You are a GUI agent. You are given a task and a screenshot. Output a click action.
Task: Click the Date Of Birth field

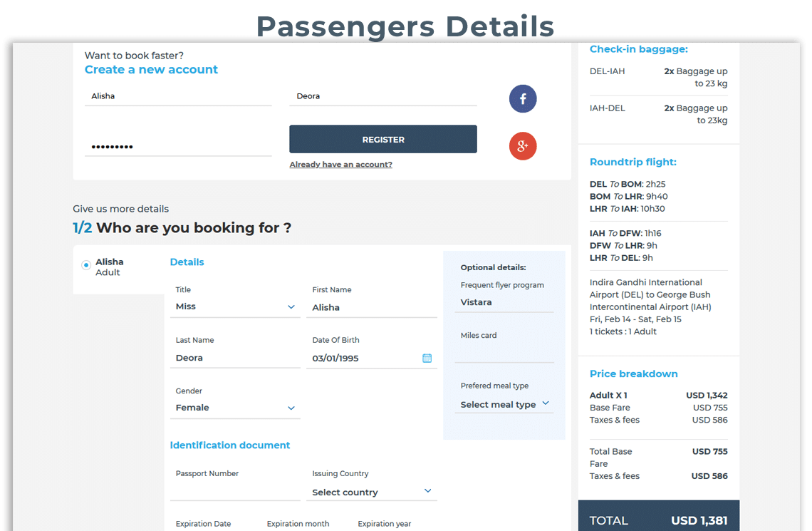[365, 358]
